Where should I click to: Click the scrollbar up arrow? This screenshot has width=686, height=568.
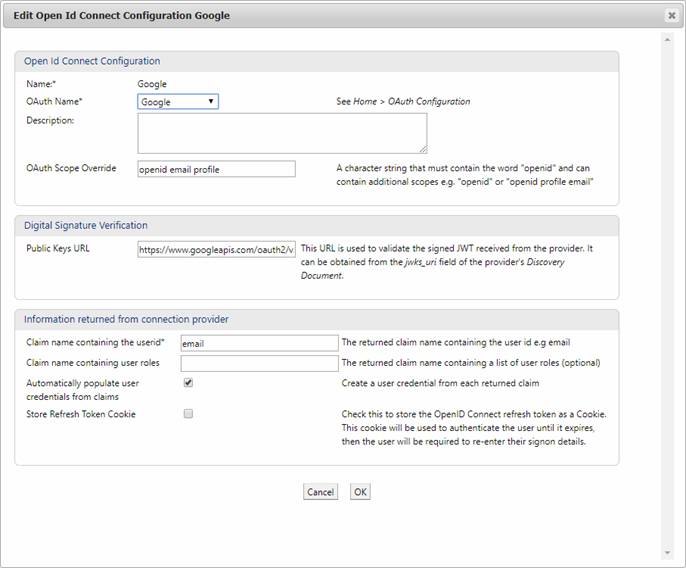point(668,40)
